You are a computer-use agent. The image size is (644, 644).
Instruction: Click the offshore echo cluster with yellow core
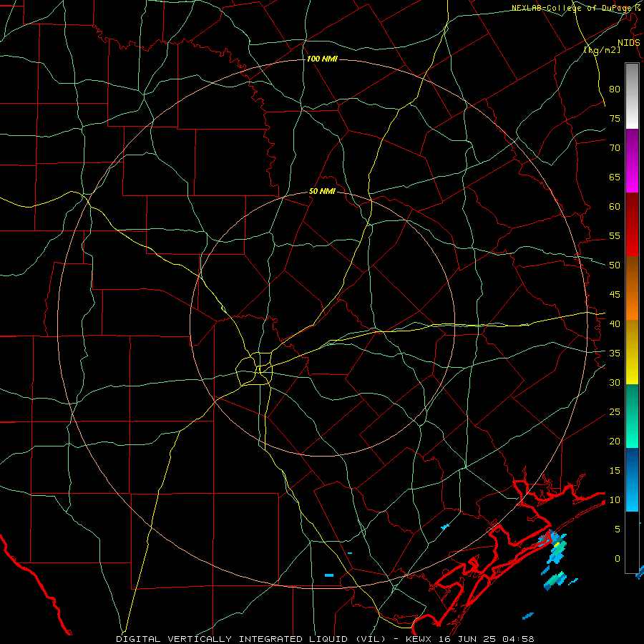tap(555, 547)
